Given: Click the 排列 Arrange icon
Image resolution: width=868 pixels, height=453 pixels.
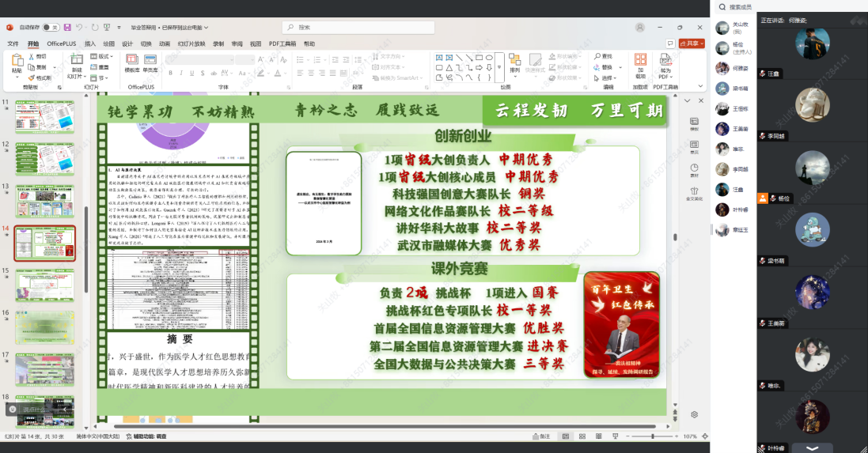Looking at the screenshot, I should coord(514,64).
